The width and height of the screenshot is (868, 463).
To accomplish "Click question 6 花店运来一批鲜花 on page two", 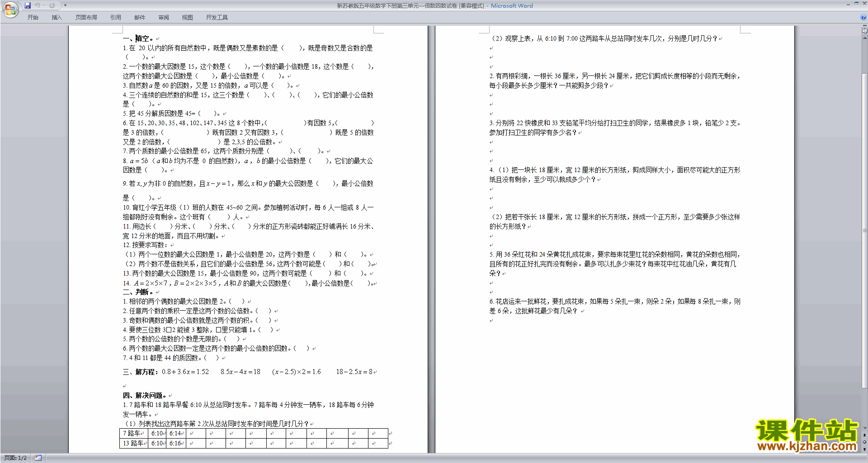I will pos(615,306).
